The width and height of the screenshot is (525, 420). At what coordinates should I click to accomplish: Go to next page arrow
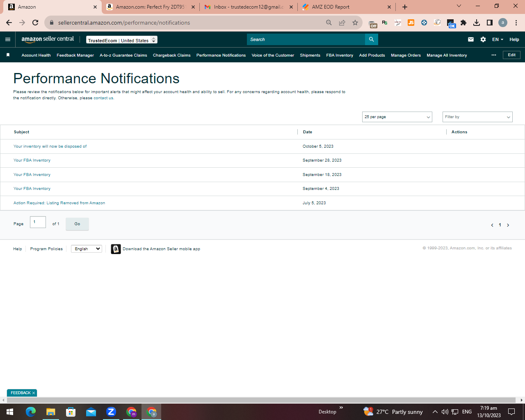[508, 225]
